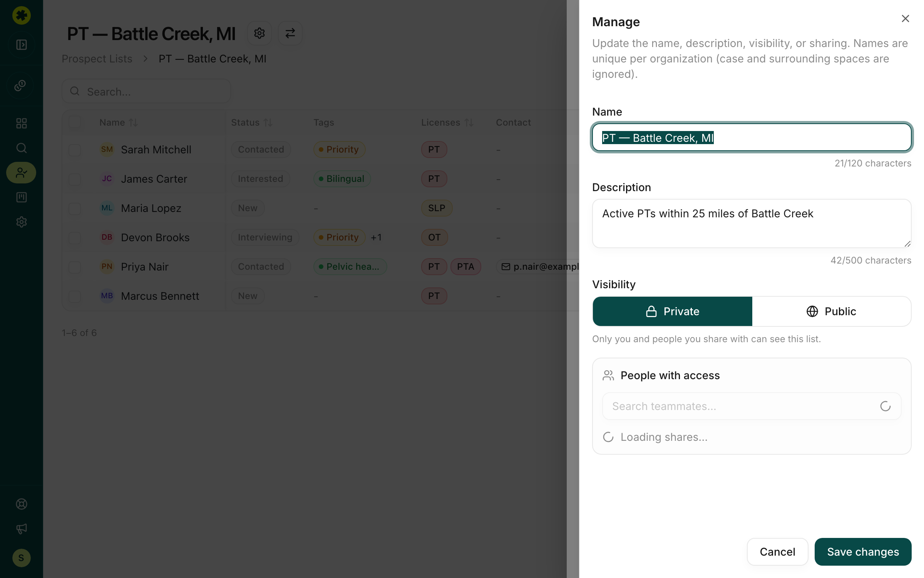This screenshot has width=924, height=578.
Task: Open the dashboard grid icon
Action: click(22, 123)
